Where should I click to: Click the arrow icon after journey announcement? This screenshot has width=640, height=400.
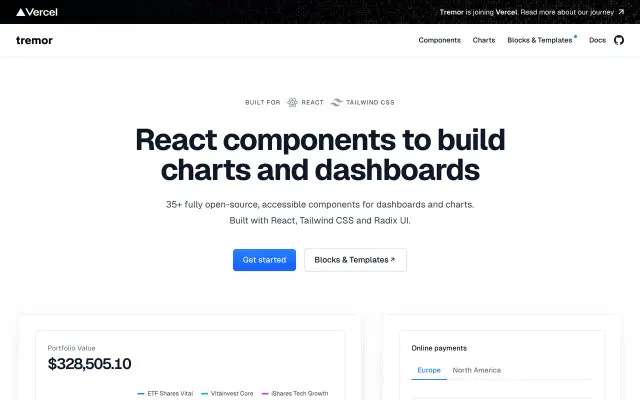(x=621, y=12)
